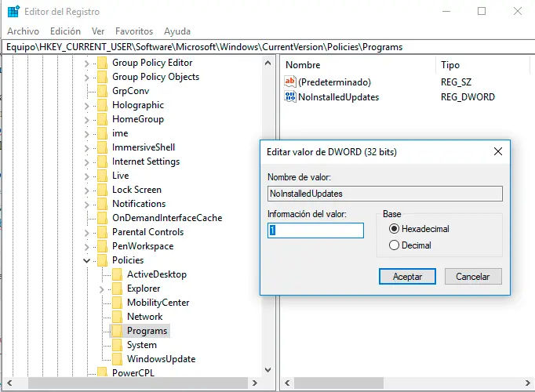Expand the PenWorkspace key
The width and height of the screenshot is (535, 392).
tap(86, 247)
